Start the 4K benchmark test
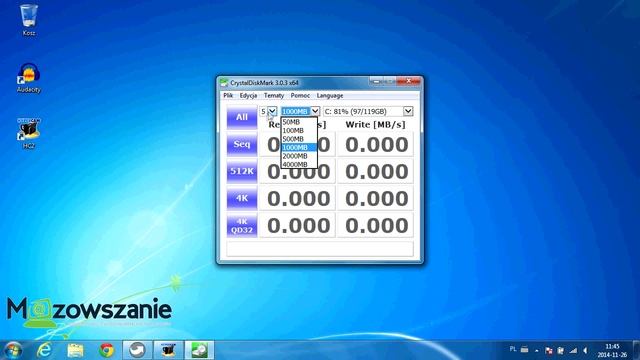 click(x=242, y=198)
